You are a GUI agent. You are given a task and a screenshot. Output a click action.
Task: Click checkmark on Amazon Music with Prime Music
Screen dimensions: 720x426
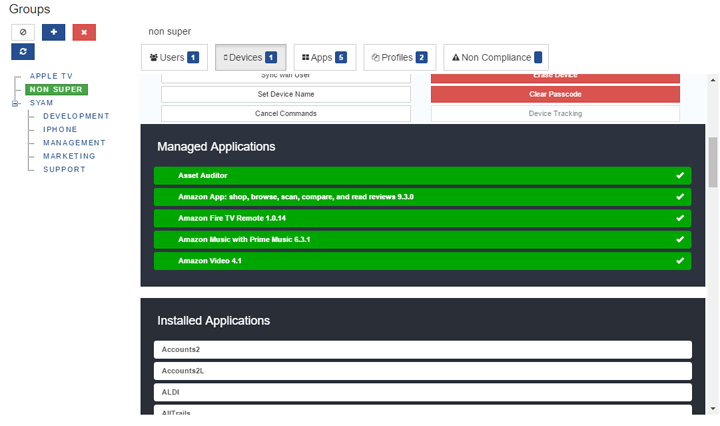pyautogui.click(x=680, y=240)
